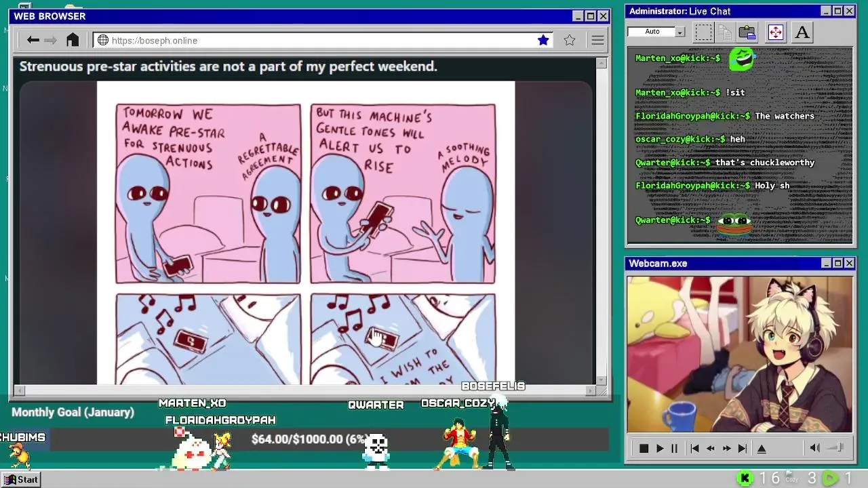This screenshot has width=868, height=488.
Task: Click the browser horizontal scrollbar left arrow
Action: pos(19,390)
